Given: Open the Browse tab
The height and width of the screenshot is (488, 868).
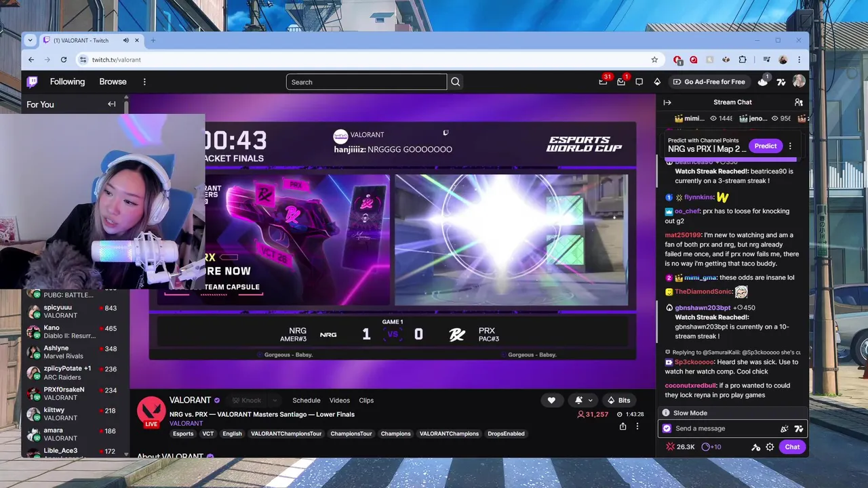Looking at the screenshot, I should (113, 82).
